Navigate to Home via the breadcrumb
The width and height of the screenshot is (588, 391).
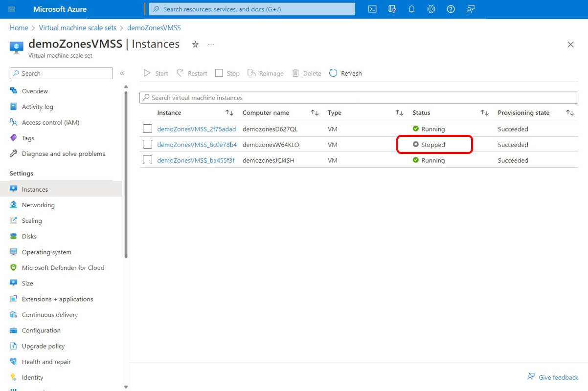click(19, 28)
